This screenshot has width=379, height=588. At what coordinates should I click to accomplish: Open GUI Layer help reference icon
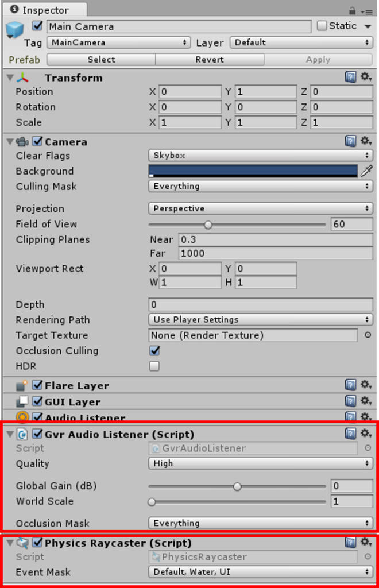click(x=350, y=401)
